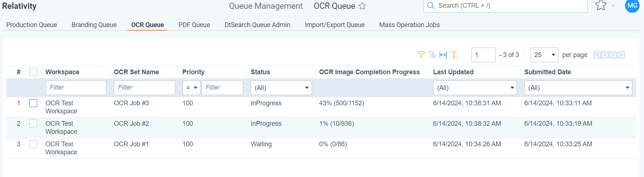The image size is (644, 177).
Task: Click '0% (0/86)' progress cell
Action: (333, 144)
